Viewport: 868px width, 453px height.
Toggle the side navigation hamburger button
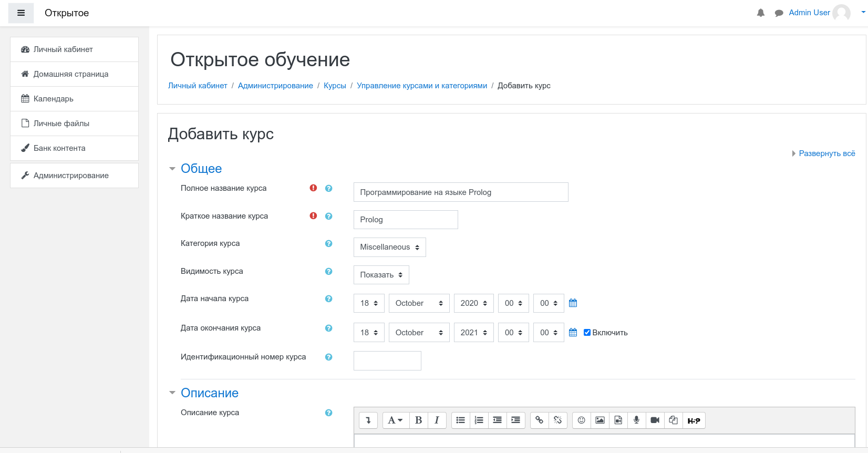pos(21,13)
